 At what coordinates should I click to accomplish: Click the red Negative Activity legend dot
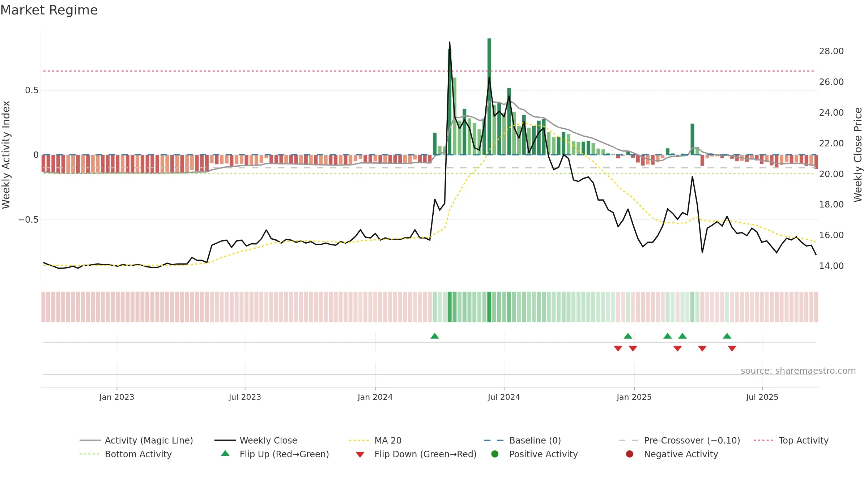(630, 454)
